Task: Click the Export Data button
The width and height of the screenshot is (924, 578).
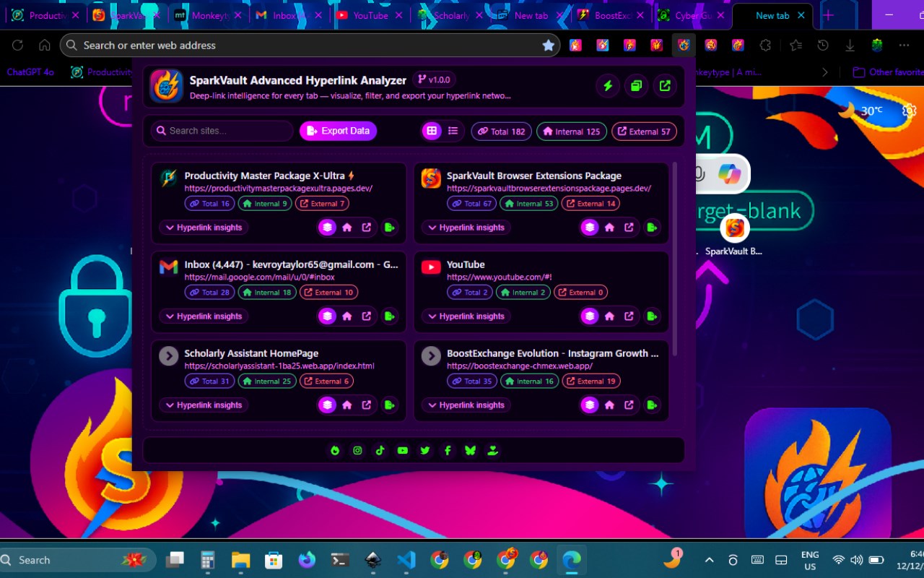Action: point(339,131)
